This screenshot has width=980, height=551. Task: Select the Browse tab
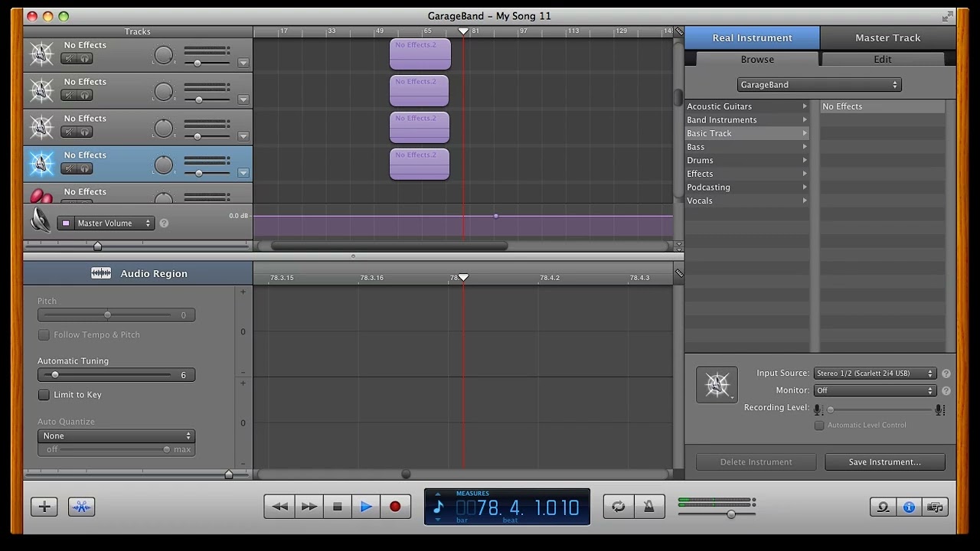point(757,59)
